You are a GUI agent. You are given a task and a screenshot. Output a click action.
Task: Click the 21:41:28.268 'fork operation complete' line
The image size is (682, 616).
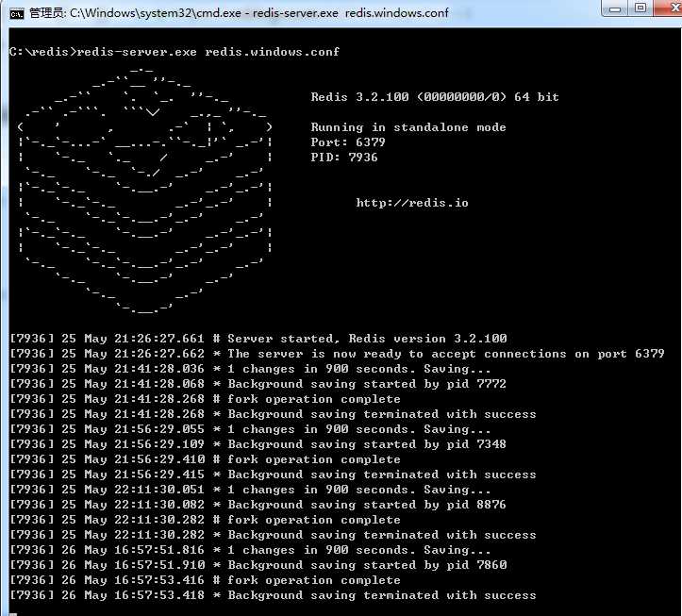(x=205, y=399)
